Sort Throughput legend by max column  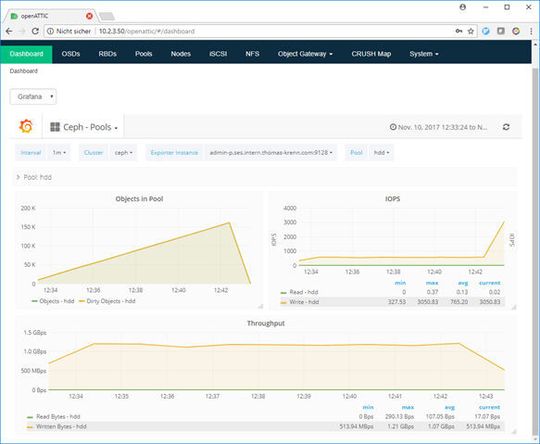pyautogui.click(x=408, y=407)
